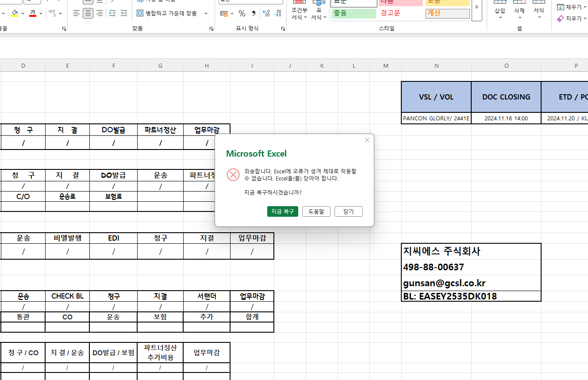Open font settings dialog launcher
588x380 pixels.
64,29
